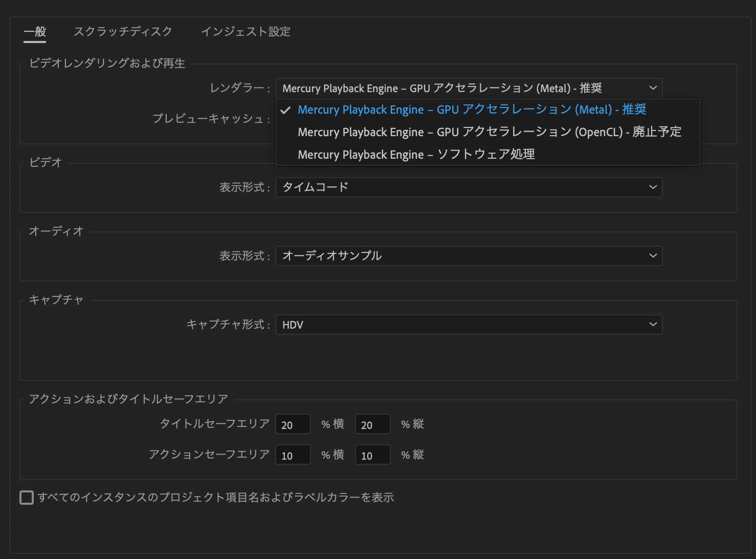Select the GPU アクセラレーション (Metal) - 推奨 option
756x559 pixels.
[x=487, y=110]
